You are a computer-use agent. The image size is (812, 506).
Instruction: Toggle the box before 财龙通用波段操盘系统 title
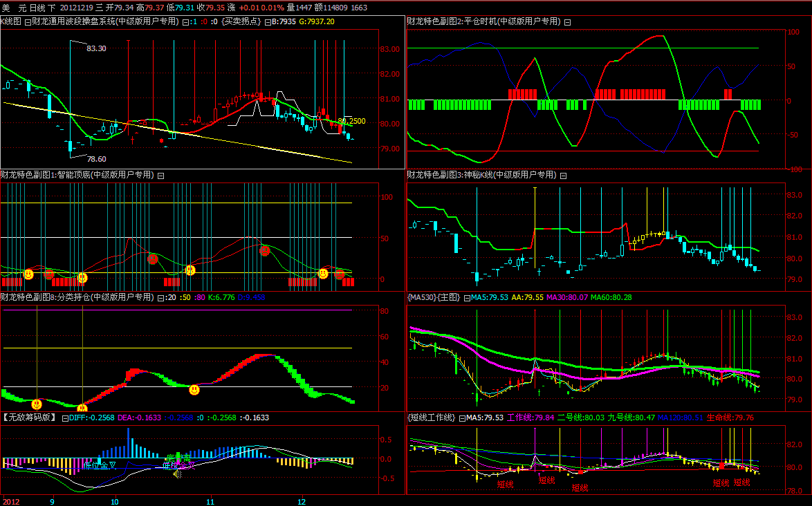[28, 22]
